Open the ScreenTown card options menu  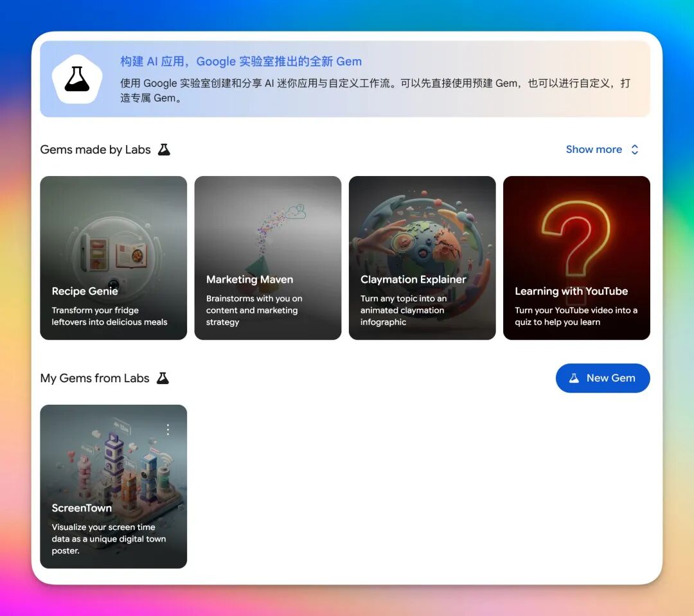click(x=168, y=429)
